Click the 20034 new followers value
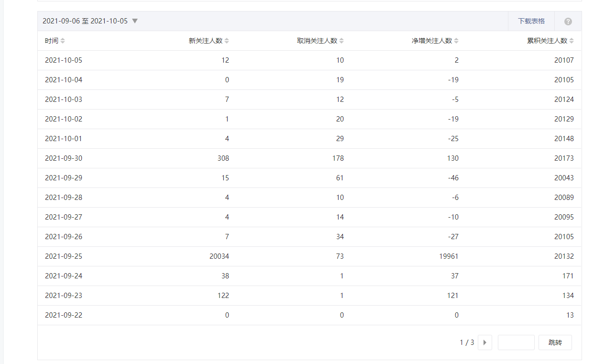The width and height of the screenshot is (605, 364). [x=219, y=256]
